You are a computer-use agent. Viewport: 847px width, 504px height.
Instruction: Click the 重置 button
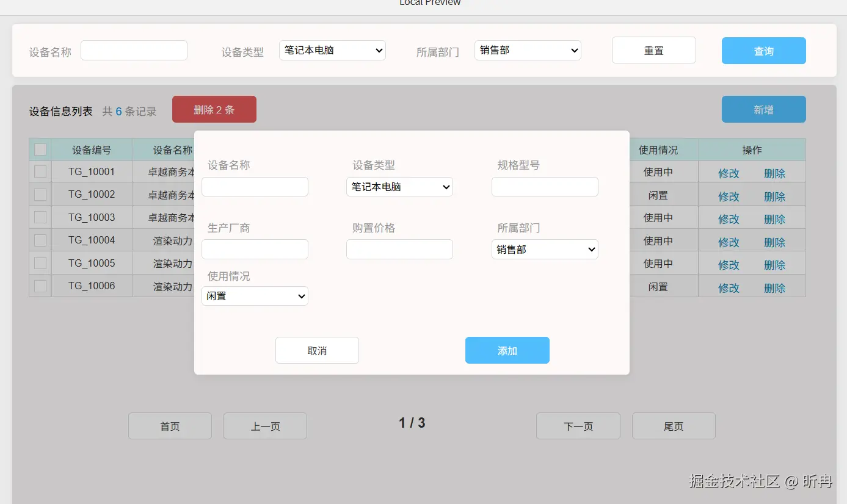[654, 51]
